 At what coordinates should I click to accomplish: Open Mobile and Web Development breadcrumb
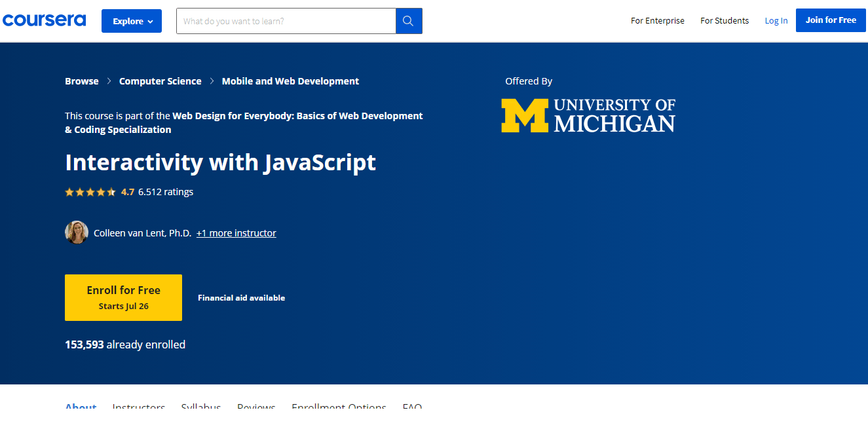coord(290,81)
